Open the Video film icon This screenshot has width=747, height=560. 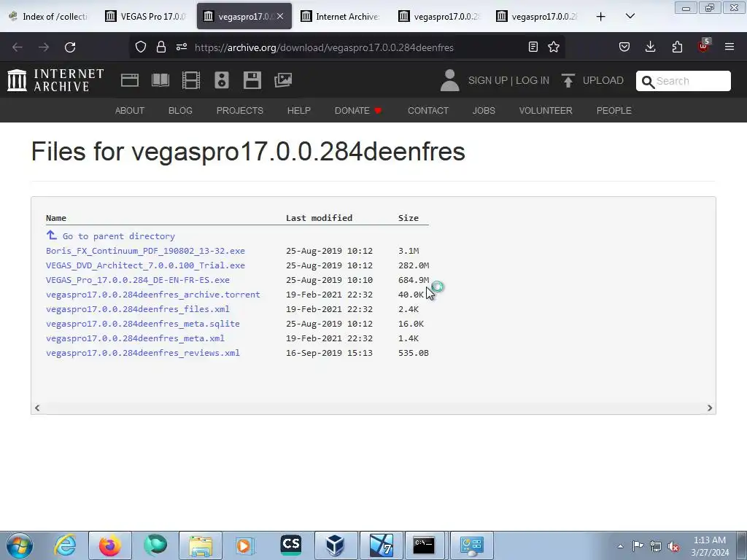click(191, 80)
